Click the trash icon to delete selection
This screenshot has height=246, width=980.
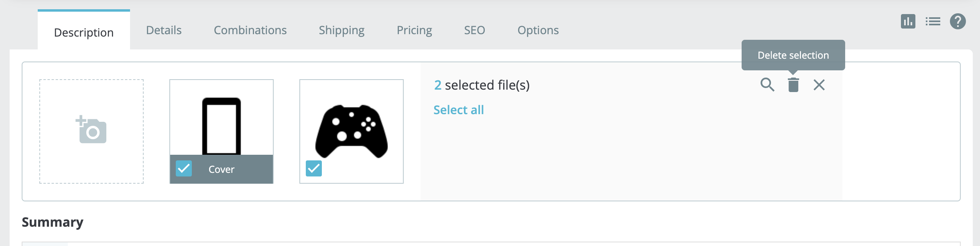(793, 85)
